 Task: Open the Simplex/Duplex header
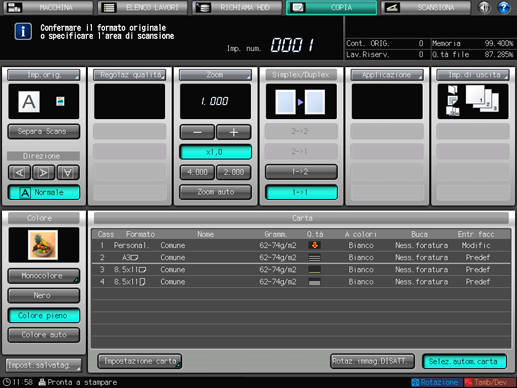pos(301,75)
